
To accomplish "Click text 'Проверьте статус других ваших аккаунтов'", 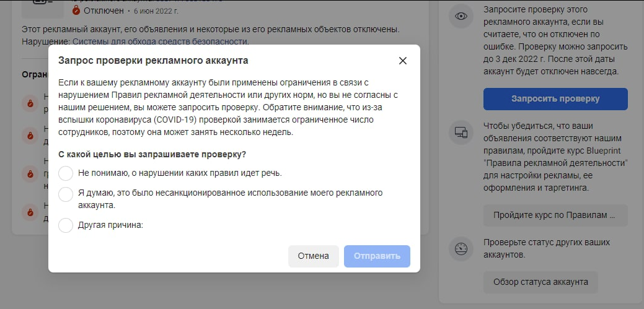I will click(x=547, y=249).
